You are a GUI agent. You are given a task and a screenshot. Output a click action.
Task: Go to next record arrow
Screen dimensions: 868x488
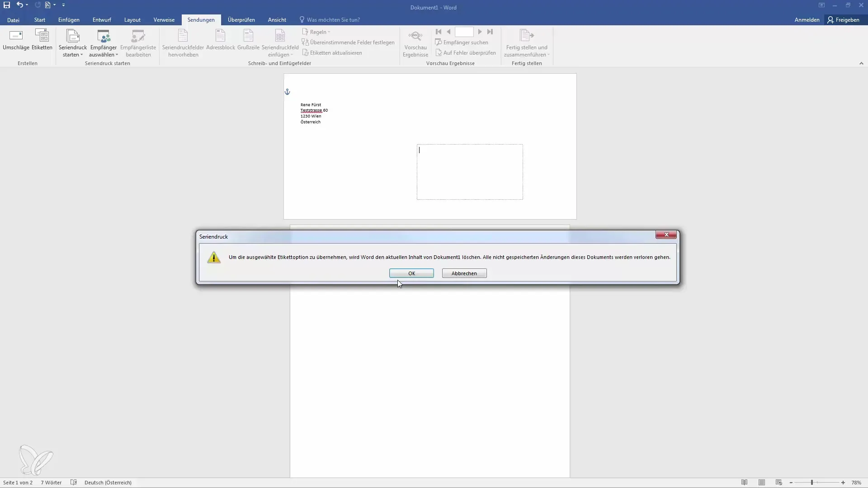pos(480,32)
